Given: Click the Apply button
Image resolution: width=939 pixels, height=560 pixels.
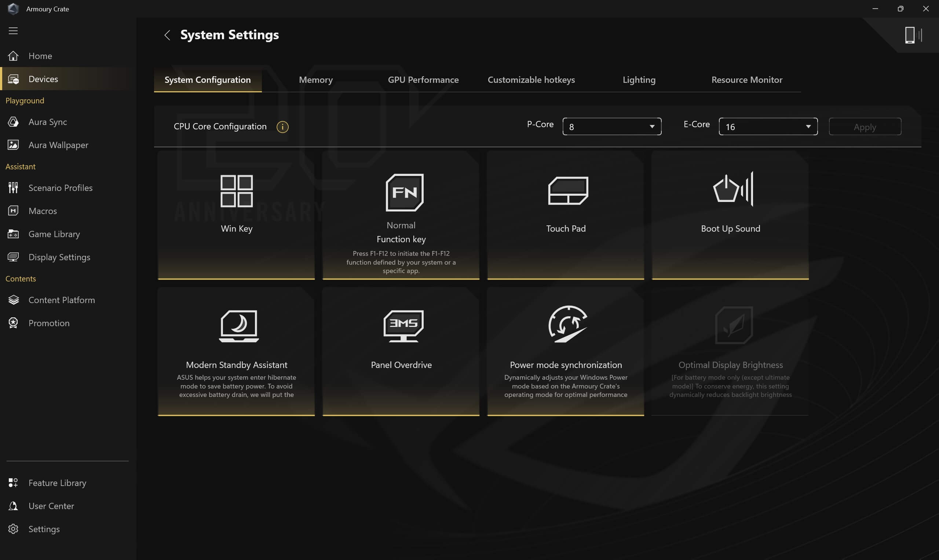Looking at the screenshot, I should click(x=865, y=126).
